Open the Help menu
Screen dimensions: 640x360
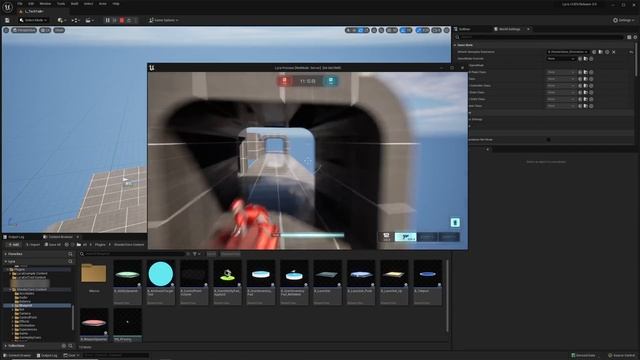coord(116,4)
